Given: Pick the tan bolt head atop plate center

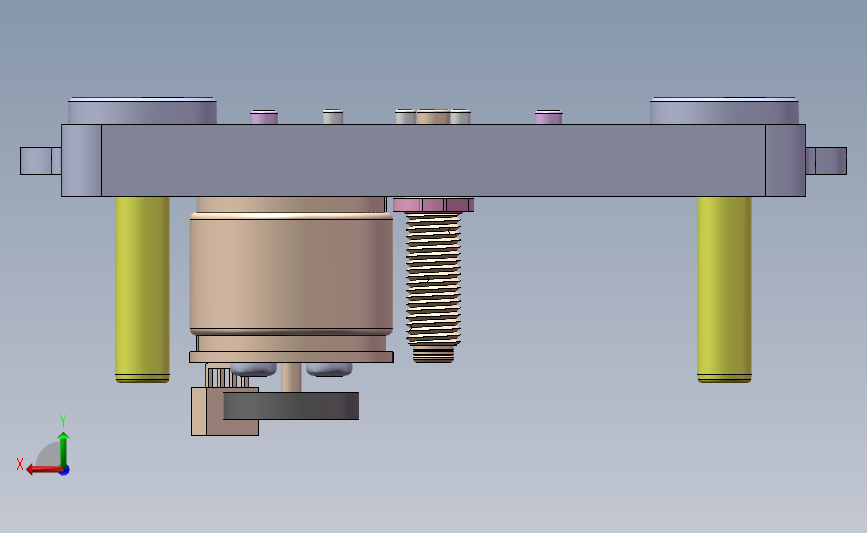Looking at the screenshot, I should pos(433,117).
